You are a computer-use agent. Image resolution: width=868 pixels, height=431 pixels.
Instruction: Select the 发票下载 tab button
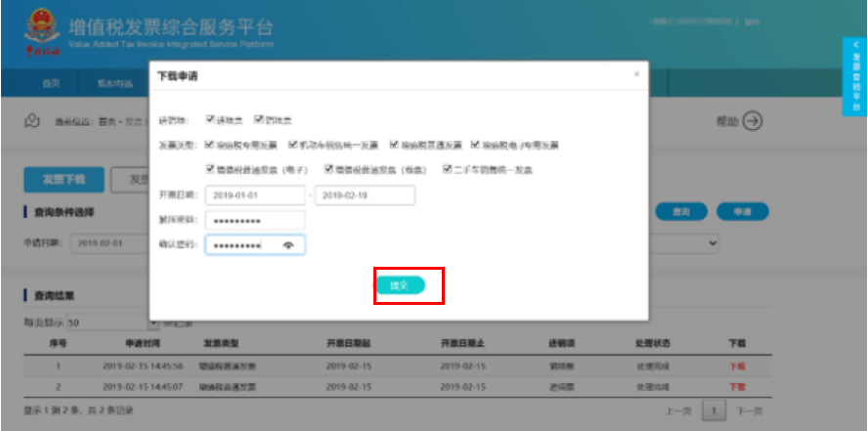click(64, 180)
